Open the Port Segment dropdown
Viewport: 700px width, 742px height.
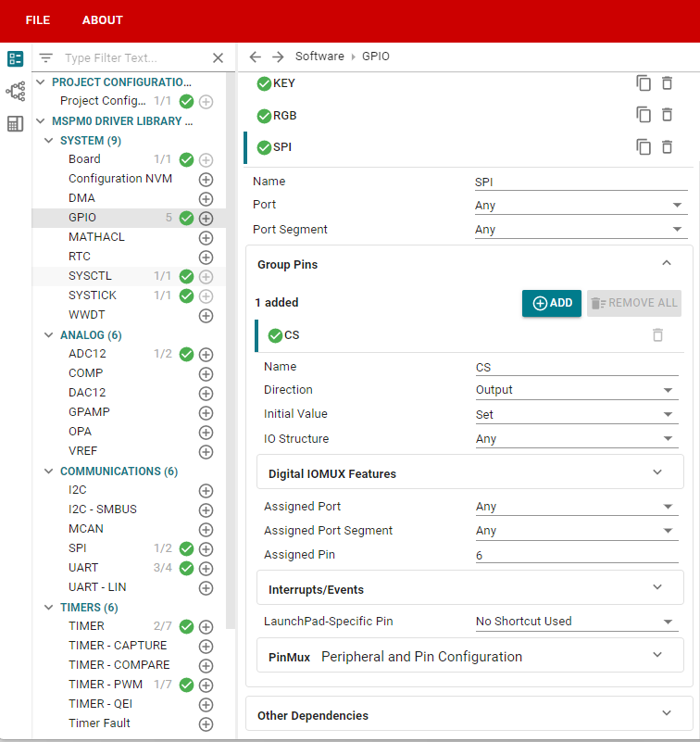click(581, 230)
